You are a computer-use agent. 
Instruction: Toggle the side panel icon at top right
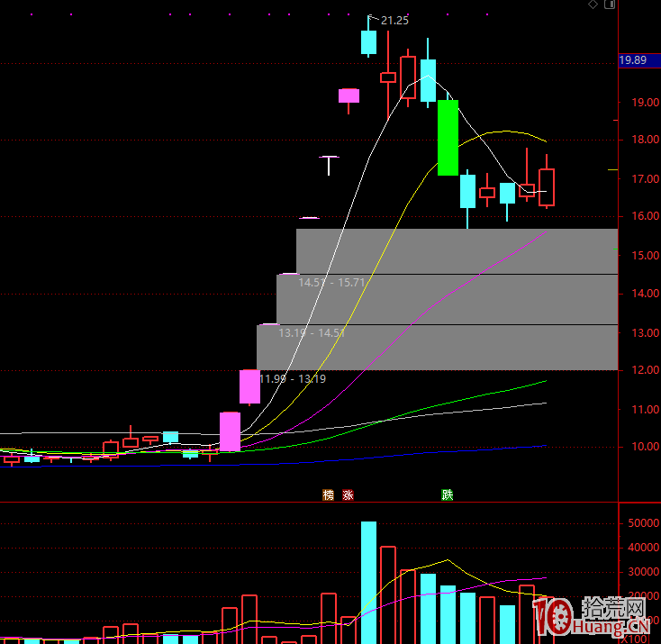tap(610, 5)
